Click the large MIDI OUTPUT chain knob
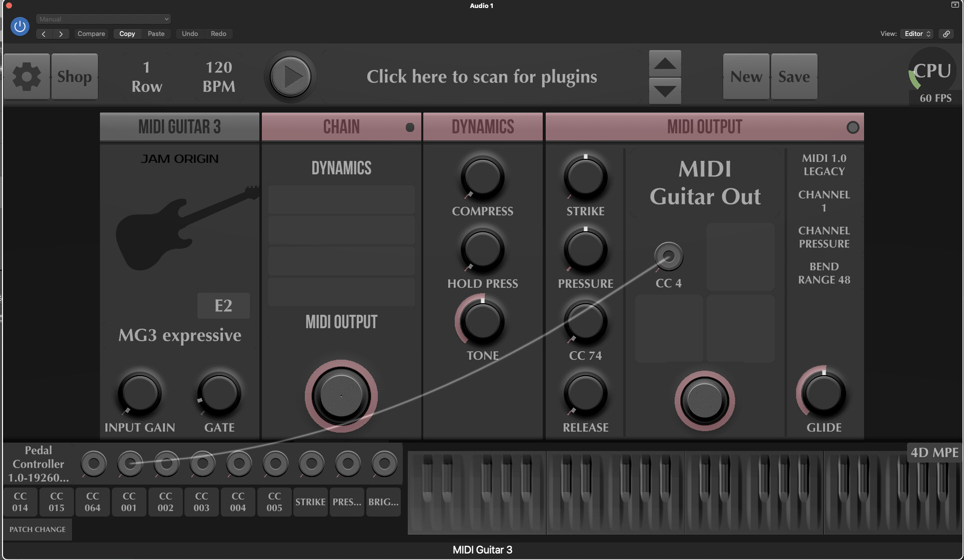The width and height of the screenshot is (964, 560). click(x=341, y=396)
